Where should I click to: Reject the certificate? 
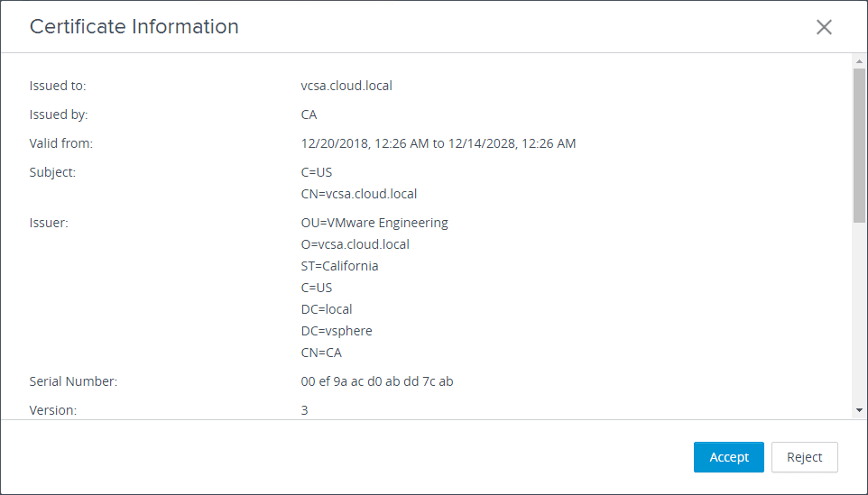pyautogui.click(x=804, y=457)
